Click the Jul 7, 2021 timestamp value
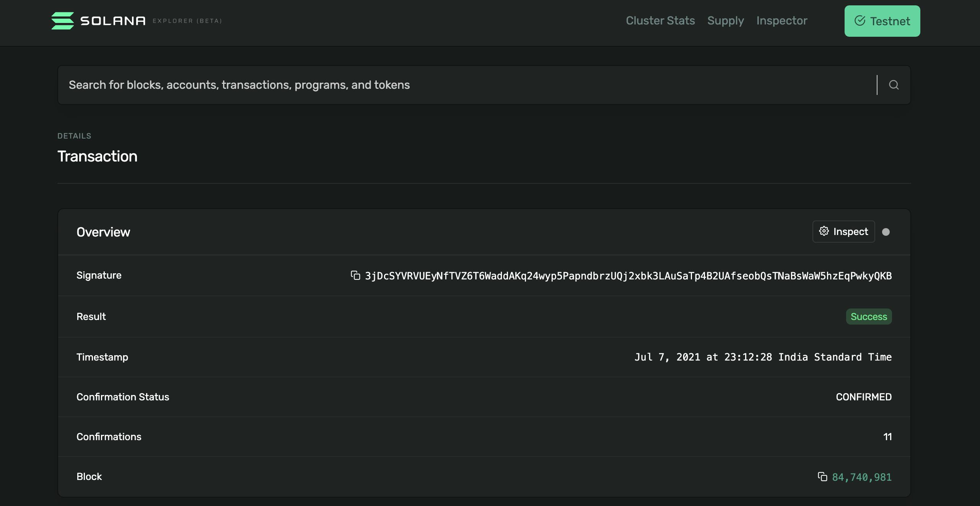This screenshot has height=506, width=980. 763,357
